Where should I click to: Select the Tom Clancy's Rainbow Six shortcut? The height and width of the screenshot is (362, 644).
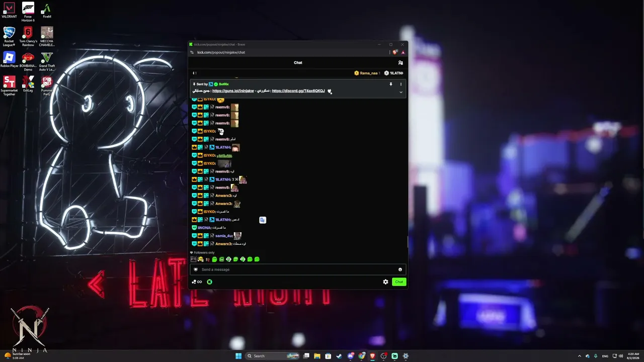pos(28,36)
